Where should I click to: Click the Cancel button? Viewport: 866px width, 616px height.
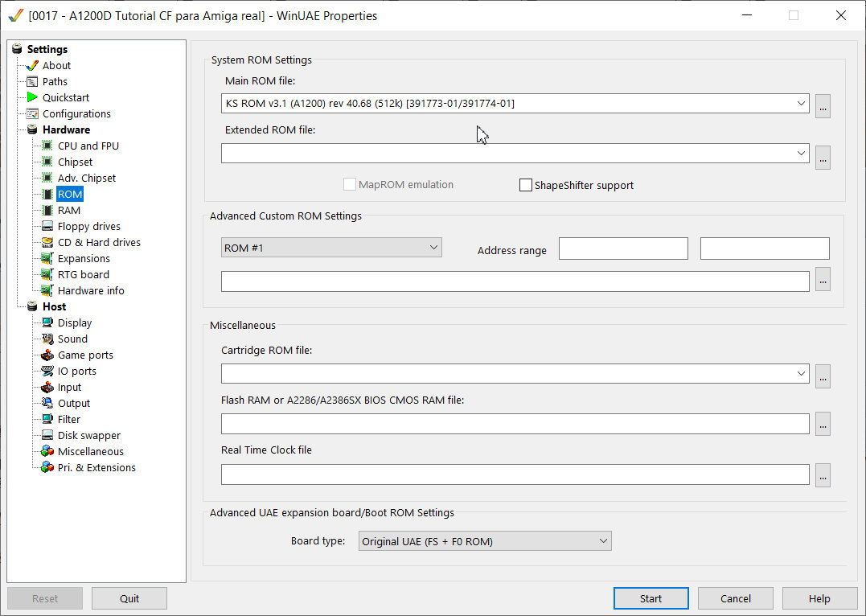[x=735, y=598]
